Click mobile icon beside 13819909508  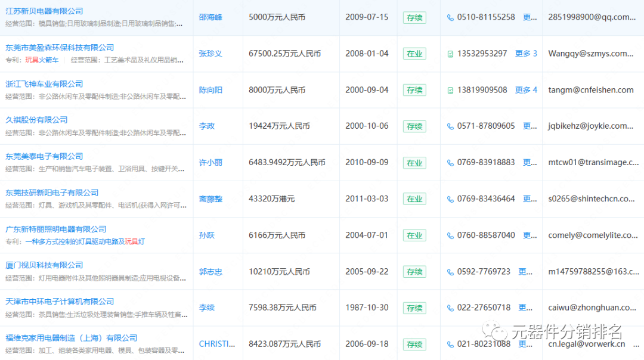point(450,91)
